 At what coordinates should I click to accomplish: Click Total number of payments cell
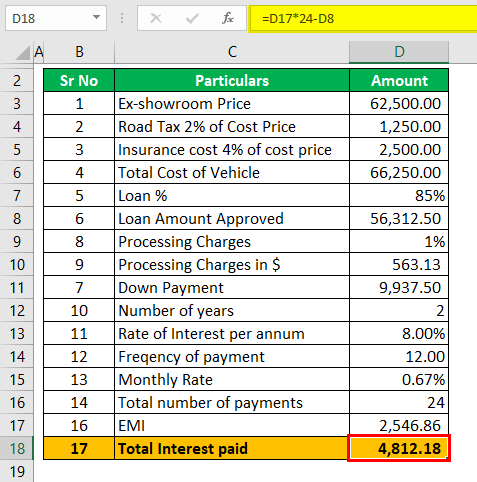(x=232, y=403)
